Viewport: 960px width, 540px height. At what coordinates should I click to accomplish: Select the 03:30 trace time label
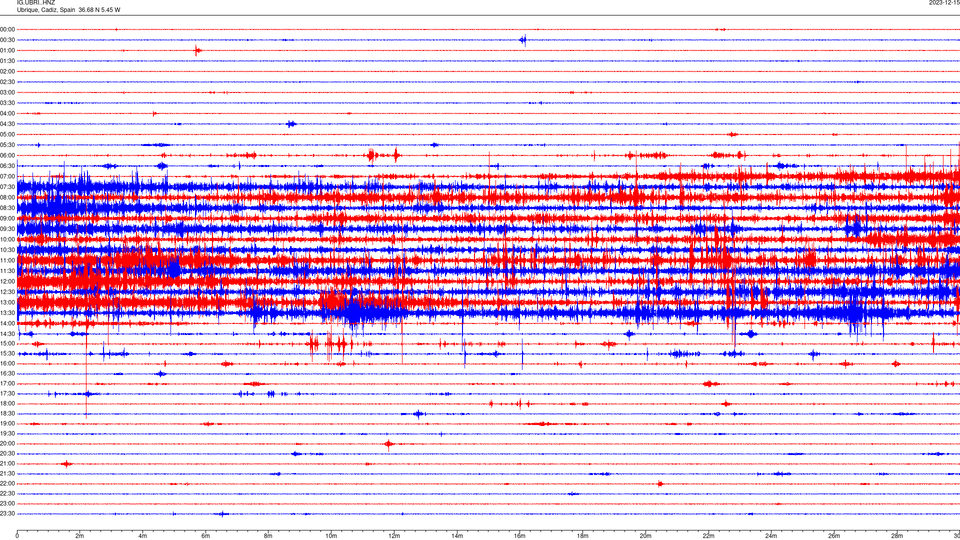(7, 103)
